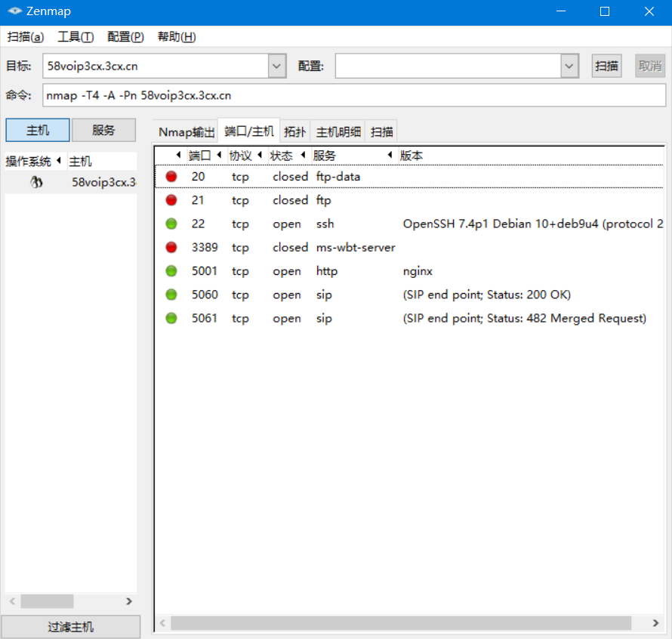Image resolution: width=672 pixels, height=639 pixels.
Task: Click the Linux penguin OS icon for host
Action: (36, 182)
